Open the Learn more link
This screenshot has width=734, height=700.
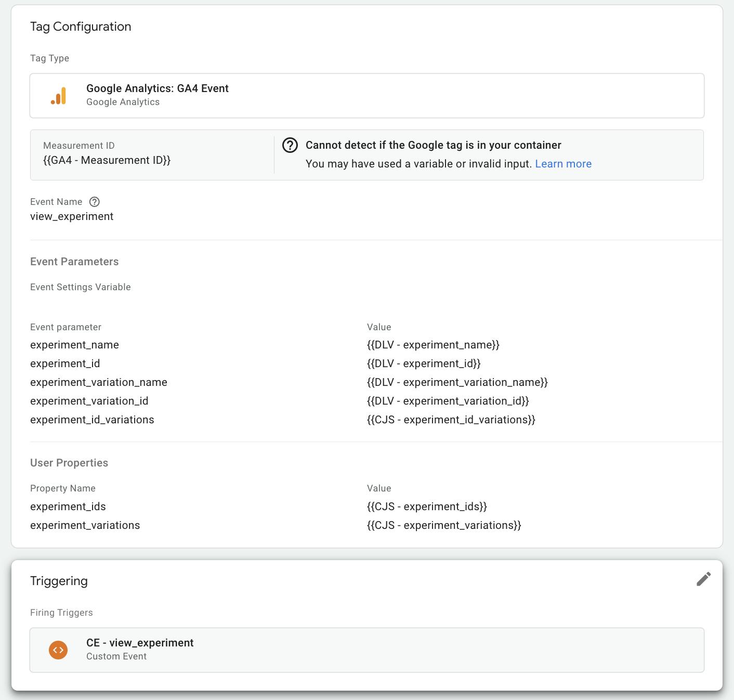point(563,164)
